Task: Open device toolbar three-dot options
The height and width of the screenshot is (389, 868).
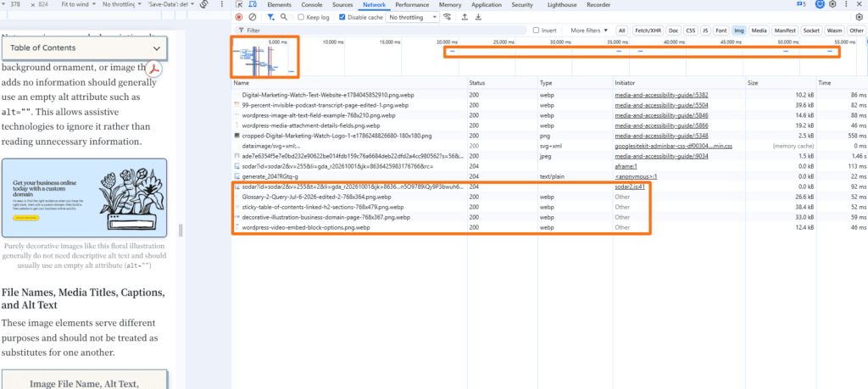Action: [222, 4]
